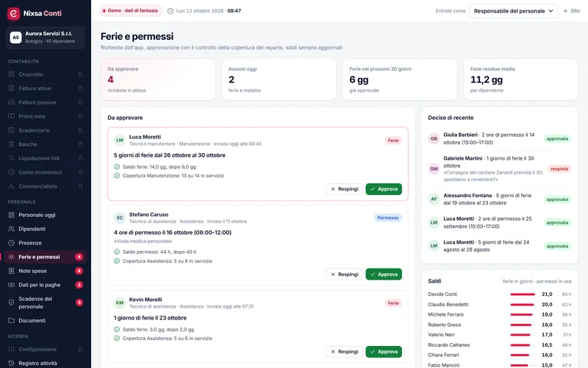Click the SC avatar of Stefano Caruso
Image resolution: width=588 pixels, height=368 pixels.
pos(120,218)
